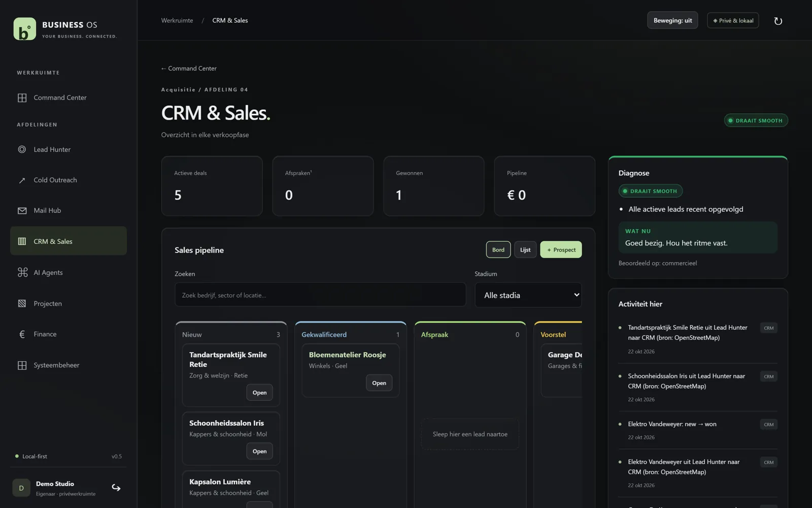Click the Local-first status indicator

(x=31, y=456)
